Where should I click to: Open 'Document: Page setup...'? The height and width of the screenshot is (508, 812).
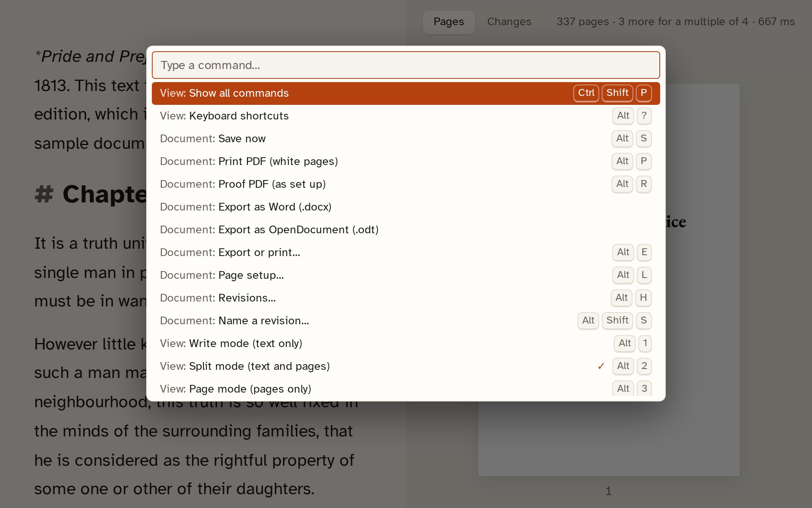[x=406, y=275]
